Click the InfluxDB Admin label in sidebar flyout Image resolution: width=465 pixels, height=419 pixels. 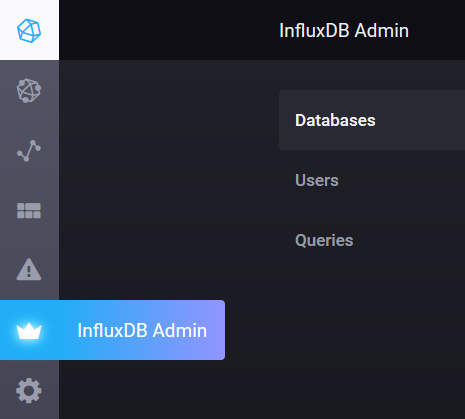(142, 330)
